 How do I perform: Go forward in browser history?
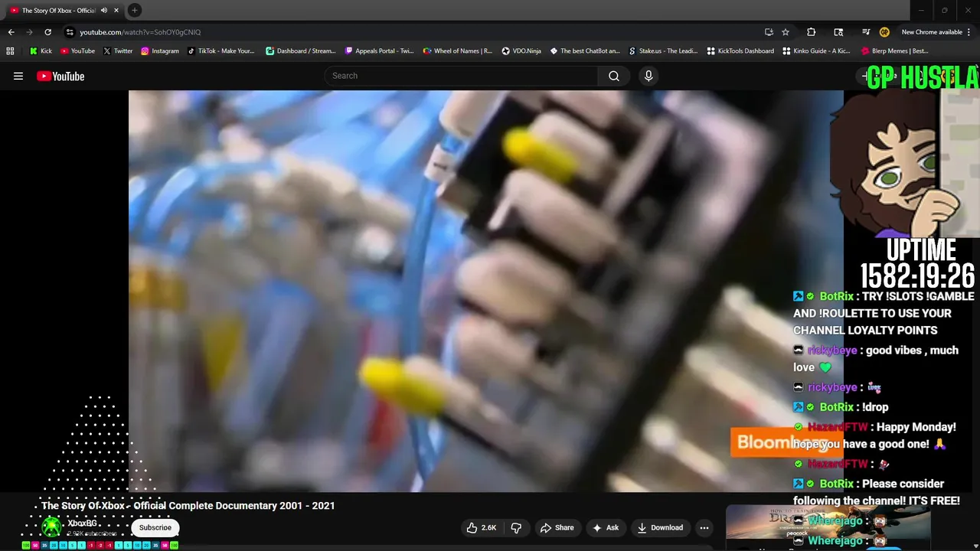tap(29, 32)
